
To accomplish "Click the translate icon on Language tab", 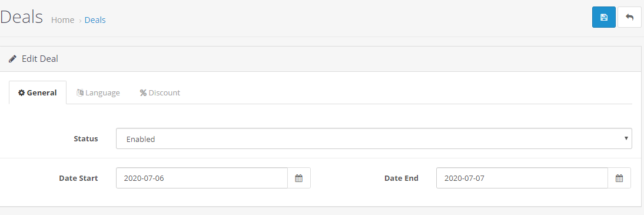I will click(80, 93).
